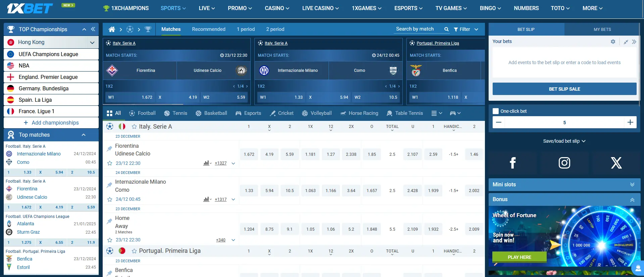Expand Save/load bet slip
644x277 pixels.
(x=564, y=141)
